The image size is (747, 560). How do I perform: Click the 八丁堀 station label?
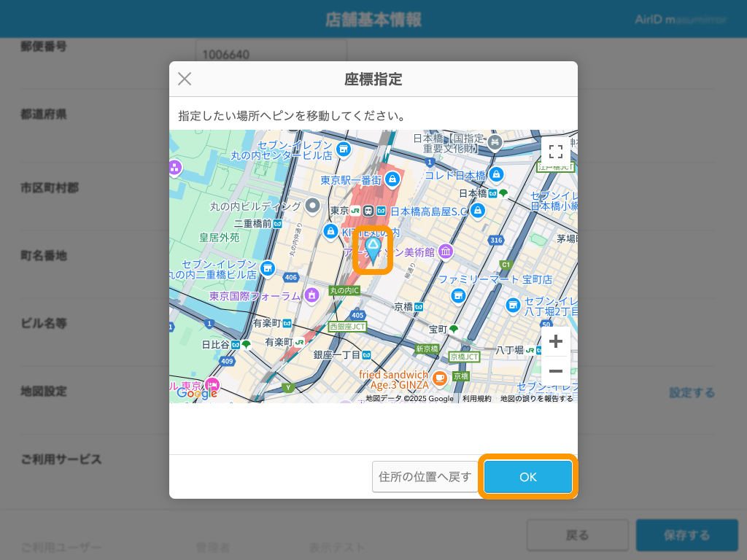(x=510, y=350)
